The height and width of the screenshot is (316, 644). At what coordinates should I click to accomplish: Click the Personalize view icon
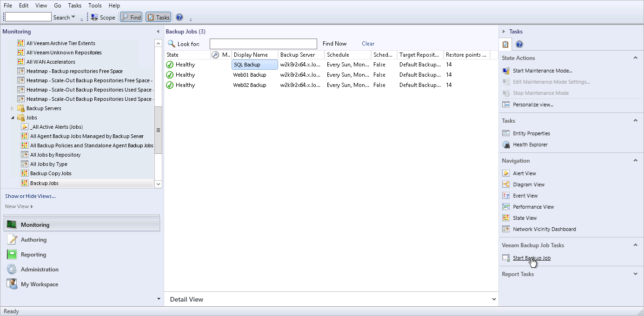[x=506, y=105]
